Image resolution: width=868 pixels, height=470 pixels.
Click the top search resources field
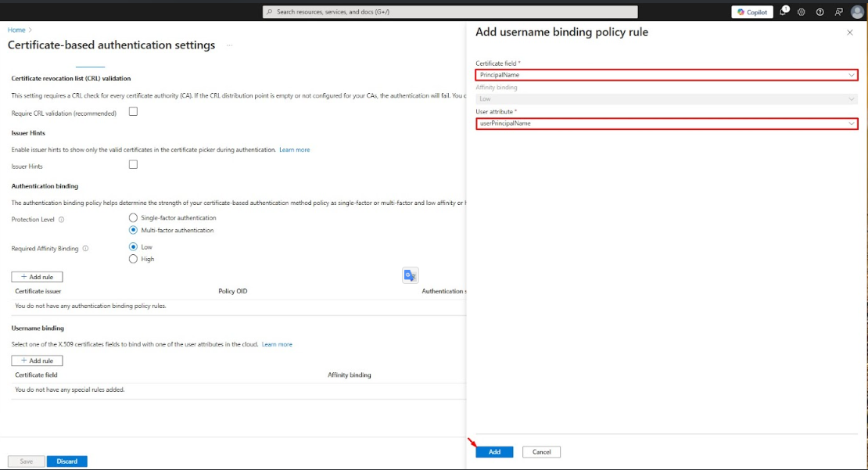450,12
